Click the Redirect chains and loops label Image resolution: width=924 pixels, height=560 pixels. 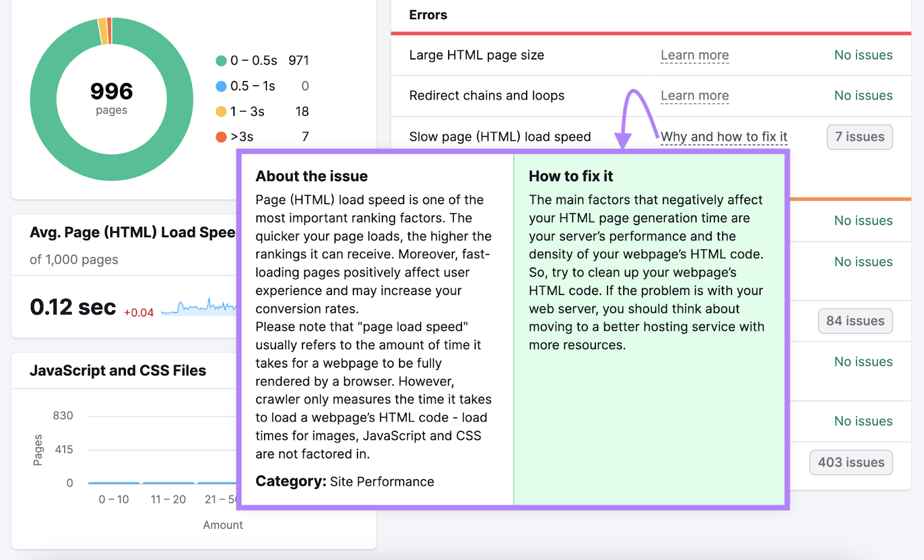(487, 96)
